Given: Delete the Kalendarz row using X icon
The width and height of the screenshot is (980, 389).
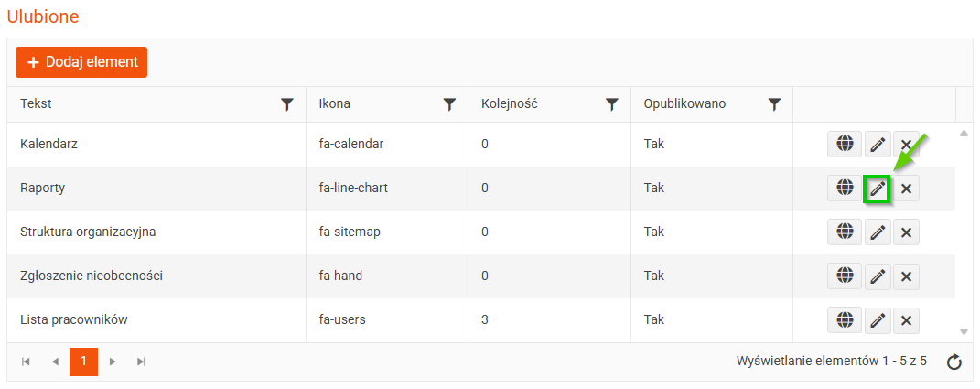Looking at the screenshot, I should point(906,145).
